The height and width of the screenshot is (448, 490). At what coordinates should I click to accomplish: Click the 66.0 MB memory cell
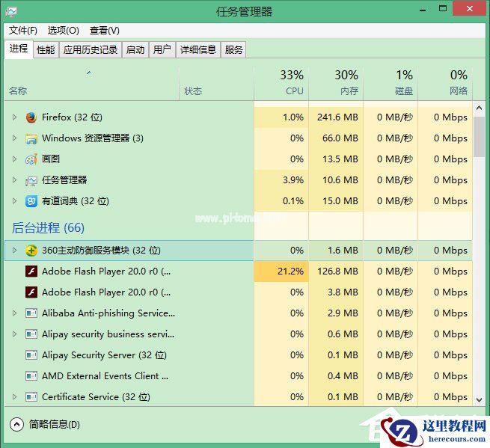[x=336, y=138]
